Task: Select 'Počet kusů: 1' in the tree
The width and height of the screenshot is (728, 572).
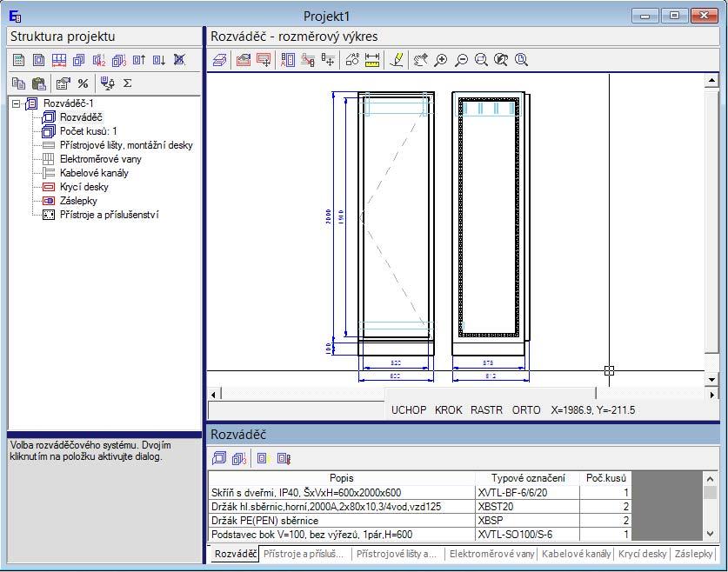Action: [x=88, y=131]
